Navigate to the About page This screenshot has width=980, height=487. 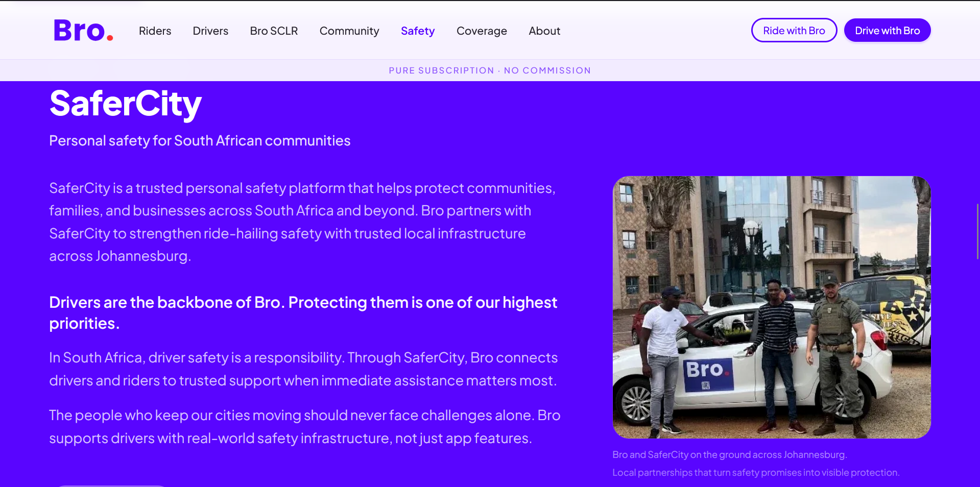click(x=544, y=31)
